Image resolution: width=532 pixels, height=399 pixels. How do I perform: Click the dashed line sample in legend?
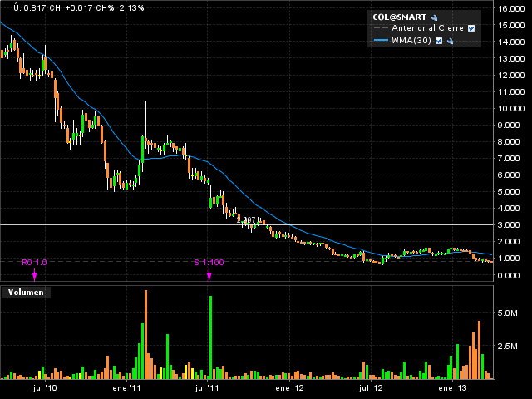click(x=381, y=27)
